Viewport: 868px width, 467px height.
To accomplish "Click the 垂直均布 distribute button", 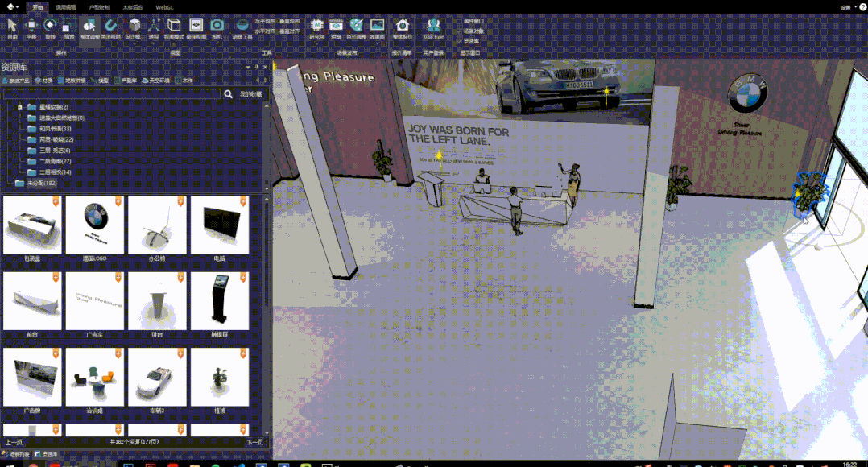I will [x=289, y=21].
